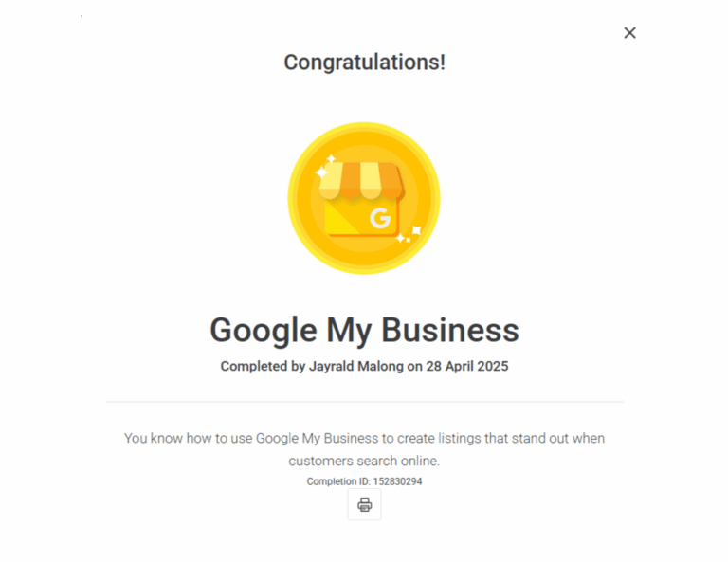Click the gold Google My Business badge

pyautogui.click(x=364, y=198)
